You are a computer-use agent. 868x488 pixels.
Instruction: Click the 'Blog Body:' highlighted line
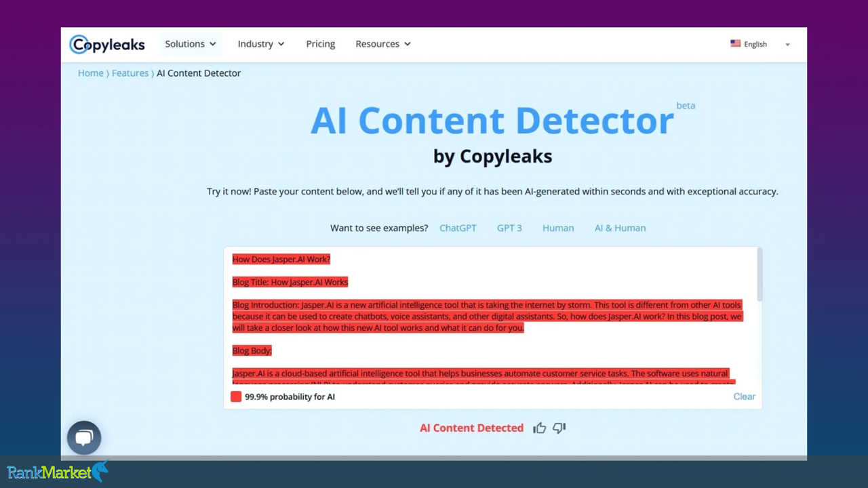(252, 350)
